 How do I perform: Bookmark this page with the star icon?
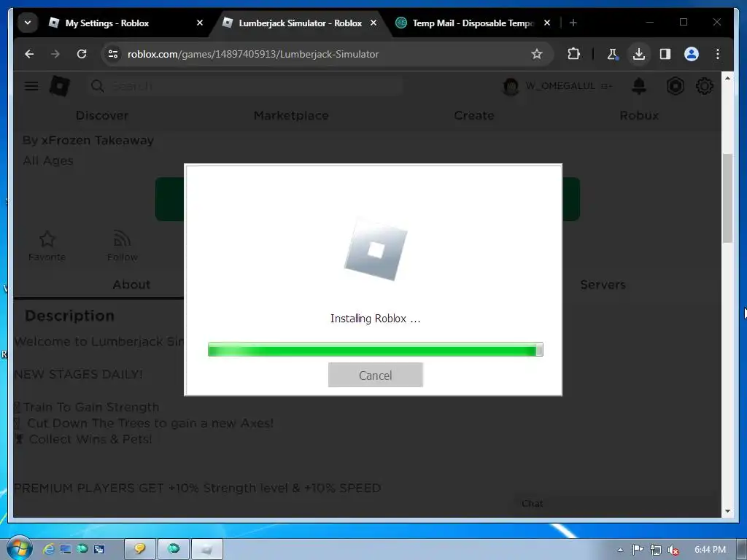[x=537, y=54]
